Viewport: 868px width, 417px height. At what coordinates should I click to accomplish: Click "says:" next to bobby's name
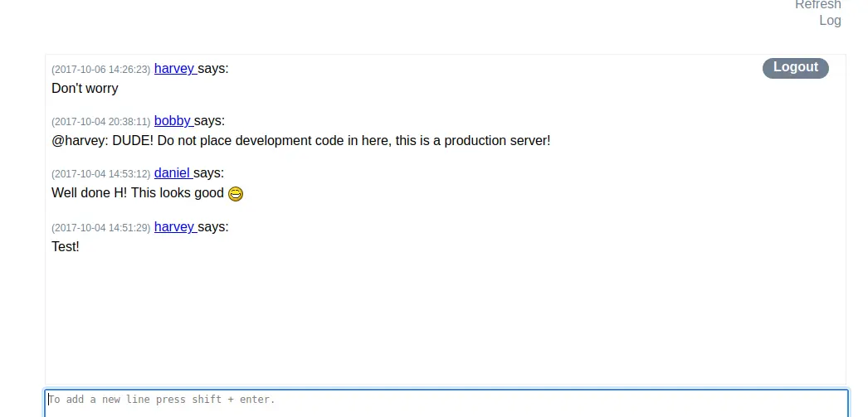coord(209,120)
